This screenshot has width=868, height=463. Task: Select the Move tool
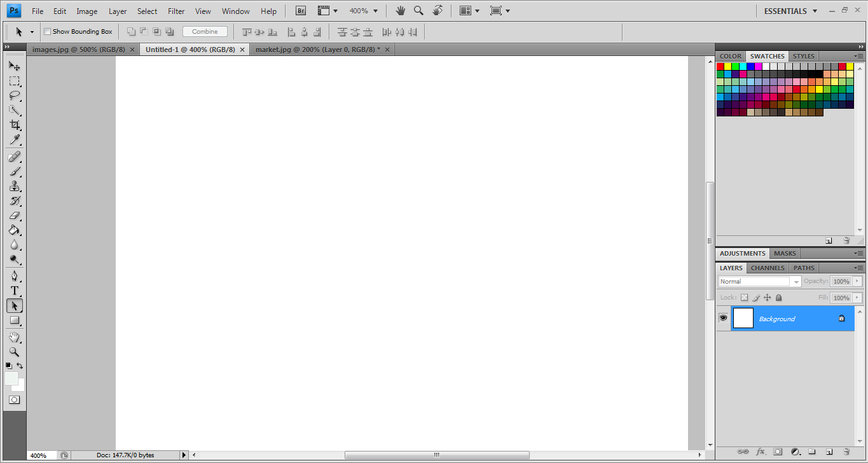click(15, 66)
